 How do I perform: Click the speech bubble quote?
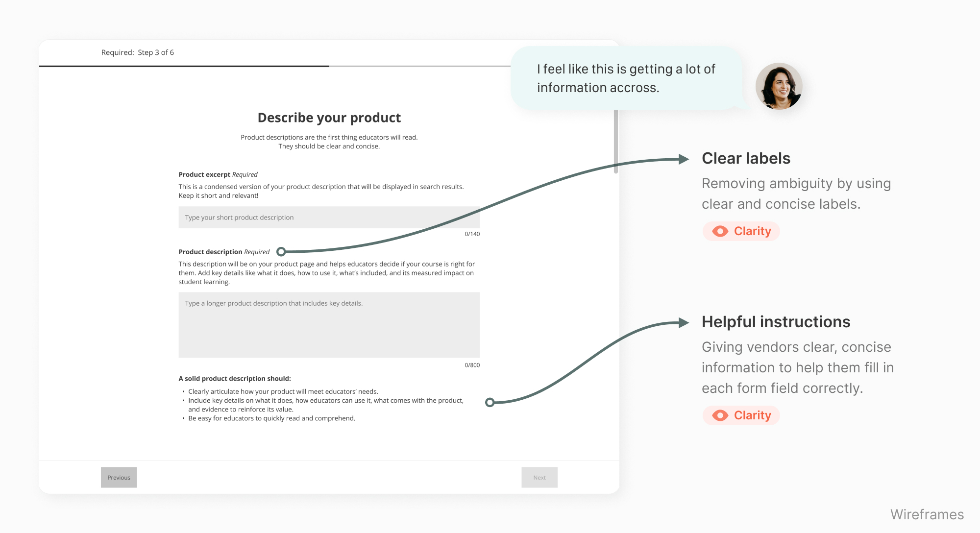[x=626, y=78]
